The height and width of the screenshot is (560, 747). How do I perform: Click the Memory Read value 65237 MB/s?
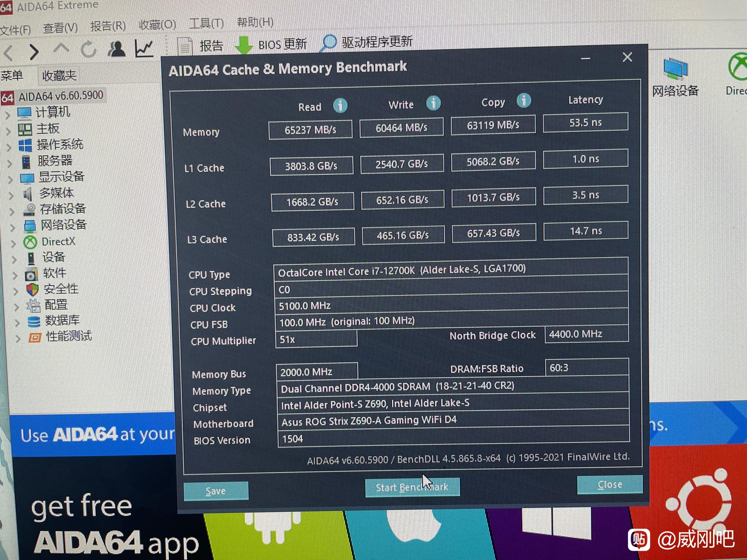310,130
